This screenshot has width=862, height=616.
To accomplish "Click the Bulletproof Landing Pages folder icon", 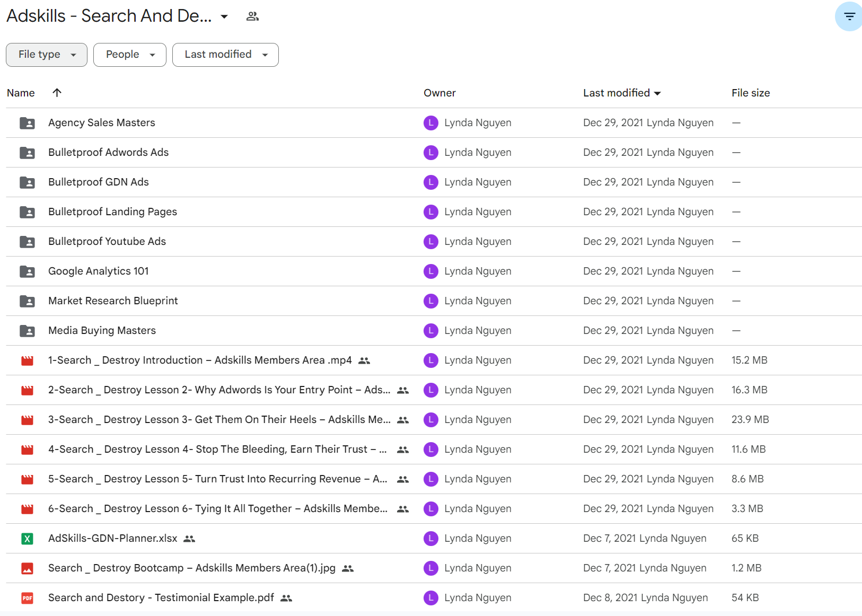I will click(x=27, y=212).
